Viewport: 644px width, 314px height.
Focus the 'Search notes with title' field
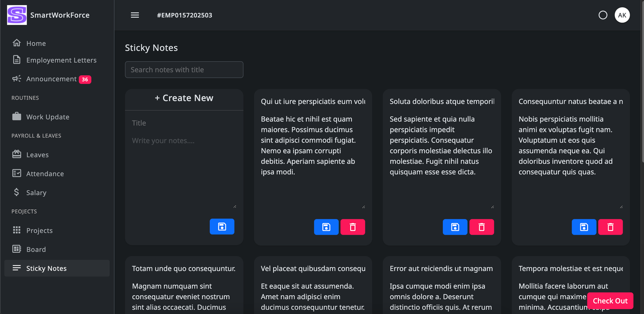pos(184,70)
